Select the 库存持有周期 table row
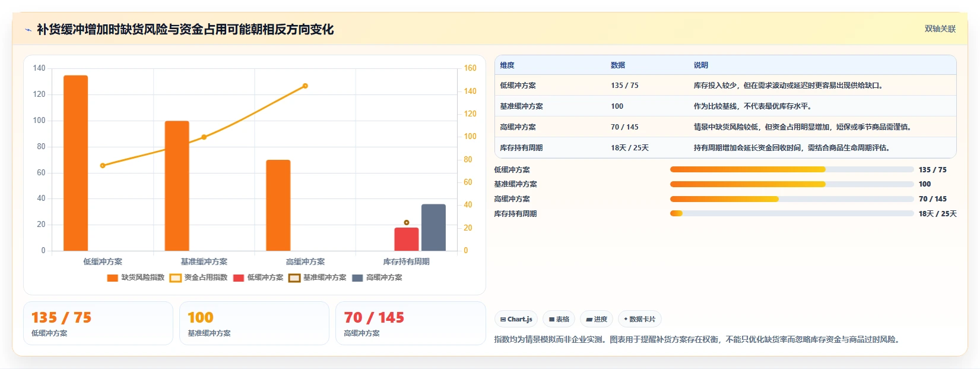This screenshot has height=369, width=980. [725, 148]
